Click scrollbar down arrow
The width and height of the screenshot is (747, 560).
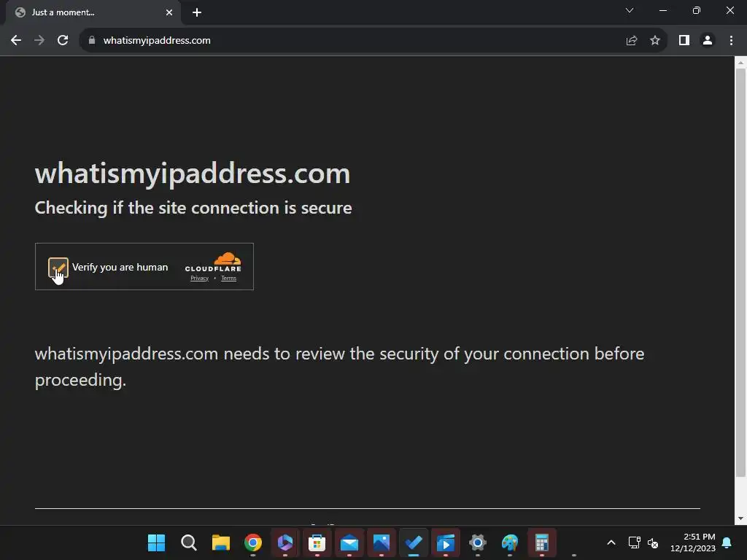[740, 518]
